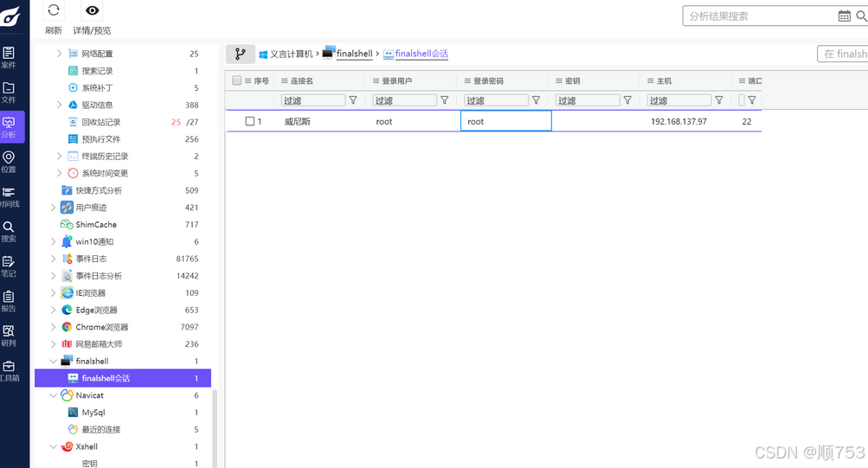This screenshot has height=468, width=868.
Task: Click the 威尼斯 connection name cell
Action: [x=298, y=121]
